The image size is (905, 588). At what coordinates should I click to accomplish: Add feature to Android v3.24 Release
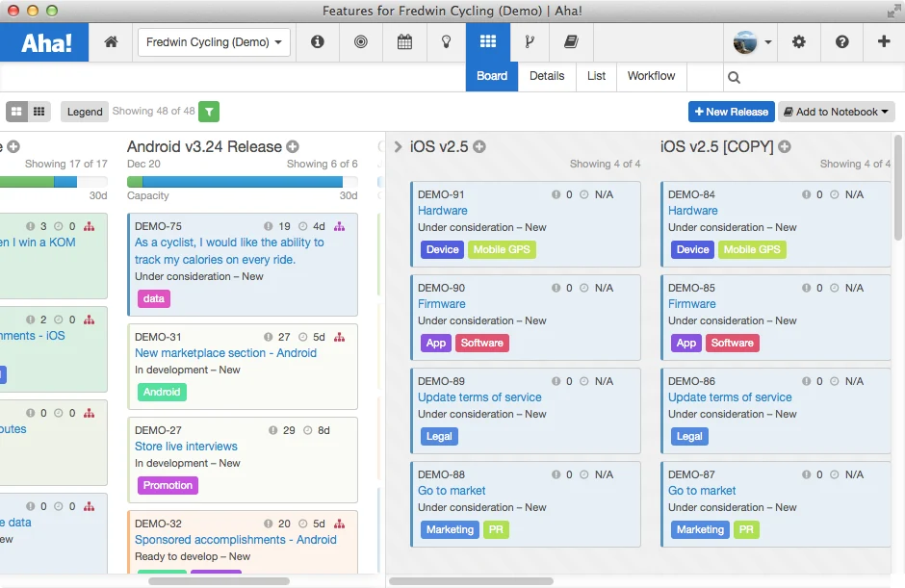click(x=293, y=146)
